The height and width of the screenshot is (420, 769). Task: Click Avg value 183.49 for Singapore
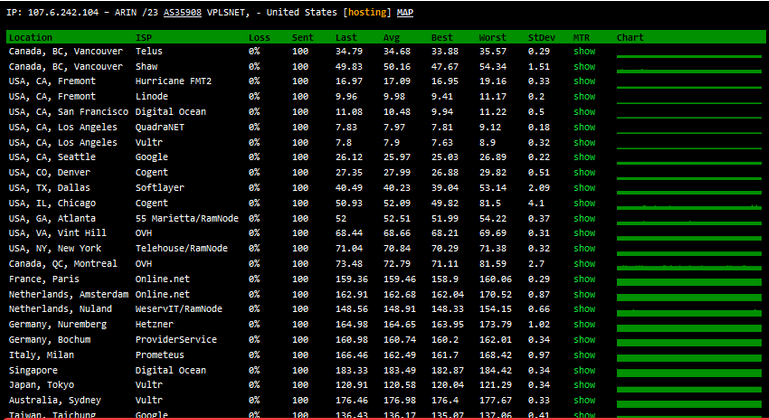(399, 370)
